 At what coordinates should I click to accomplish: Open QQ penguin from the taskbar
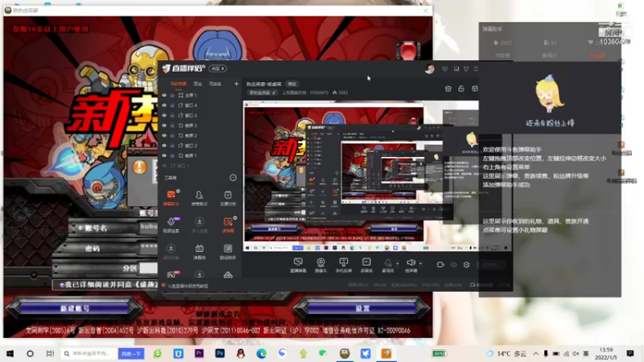click(241, 353)
